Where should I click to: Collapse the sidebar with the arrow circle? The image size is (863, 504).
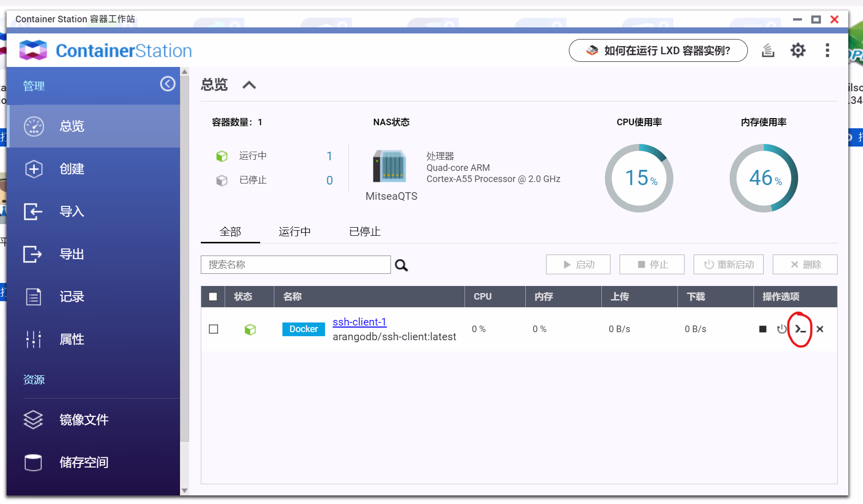pos(168,84)
